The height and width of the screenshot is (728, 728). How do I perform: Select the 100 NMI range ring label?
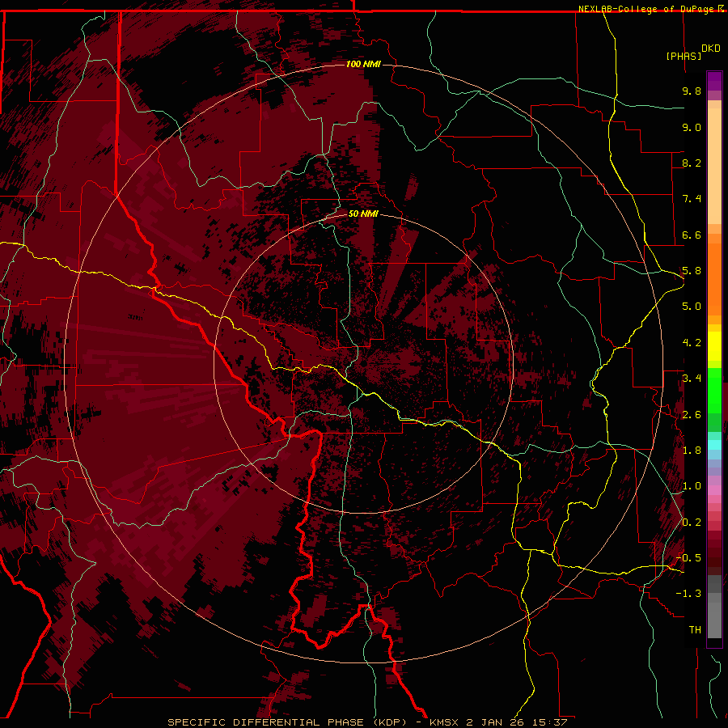point(363,64)
